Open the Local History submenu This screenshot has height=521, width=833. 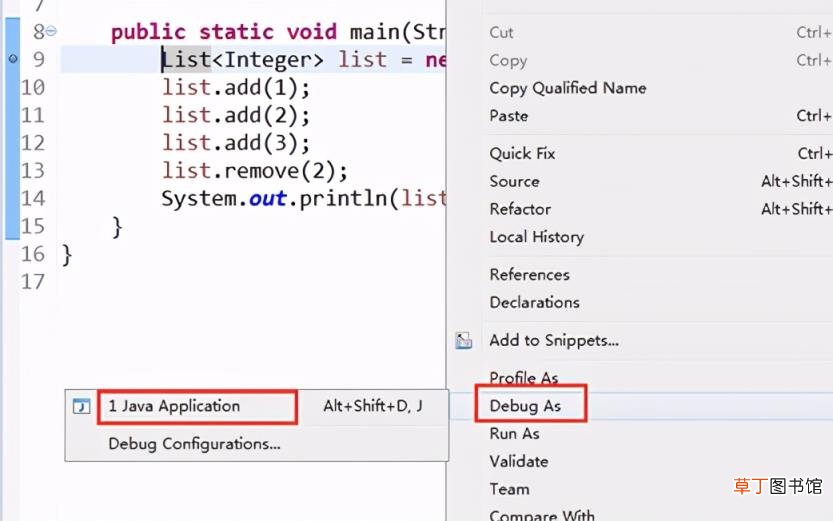537,237
